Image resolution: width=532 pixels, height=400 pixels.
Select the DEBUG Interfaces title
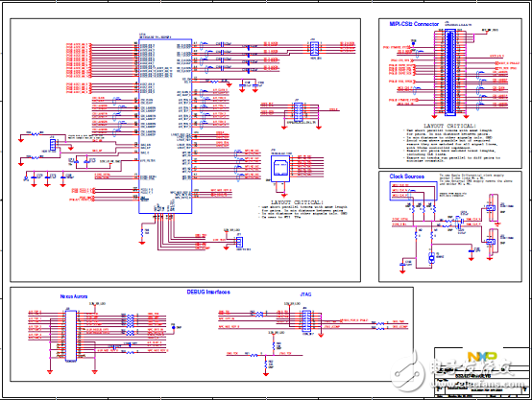click(208, 292)
